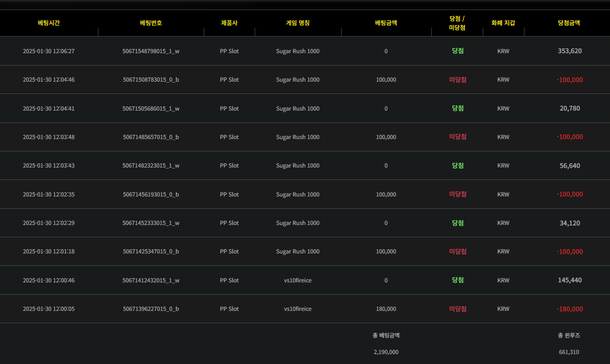The image size is (610, 364).
Task: Click the winning amount 353,620
Action: point(570,51)
